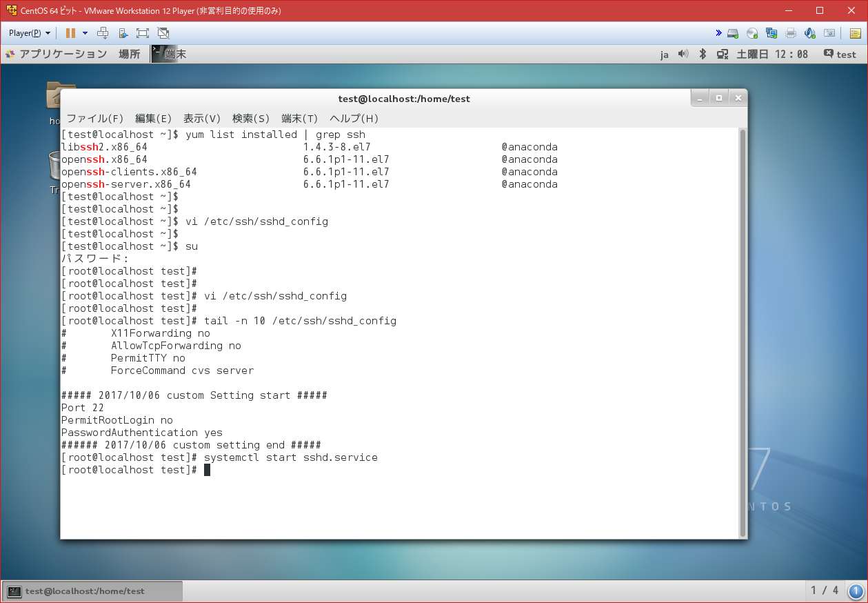Select the network adapter device icon
Image resolution: width=868 pixels, height=603 pixels.
[x=771, y=33]
